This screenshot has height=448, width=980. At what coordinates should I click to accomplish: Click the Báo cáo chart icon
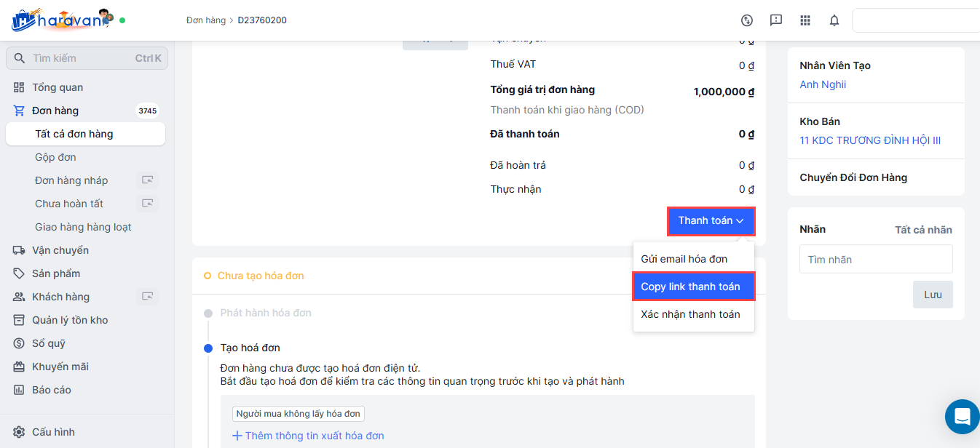[19, 390]
